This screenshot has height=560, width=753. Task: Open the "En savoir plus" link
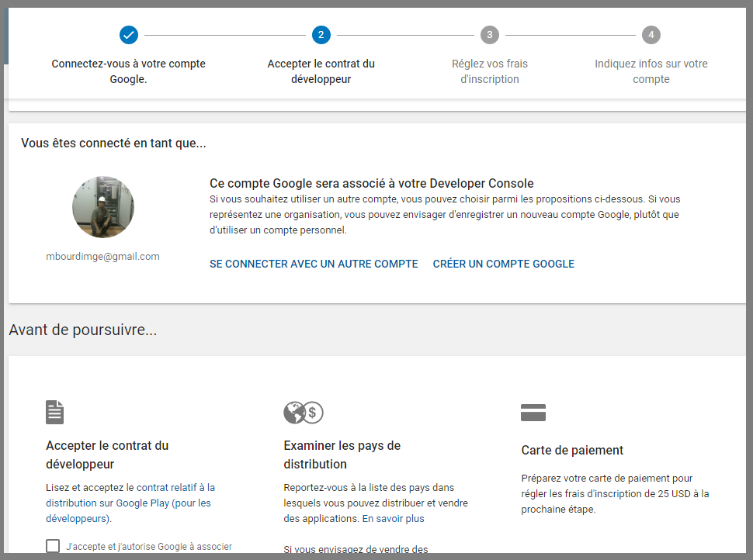[393, 518]
